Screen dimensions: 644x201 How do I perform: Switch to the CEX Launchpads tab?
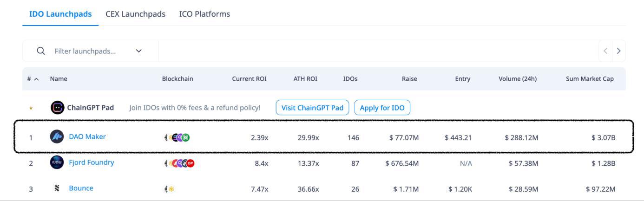pos(135,14)
